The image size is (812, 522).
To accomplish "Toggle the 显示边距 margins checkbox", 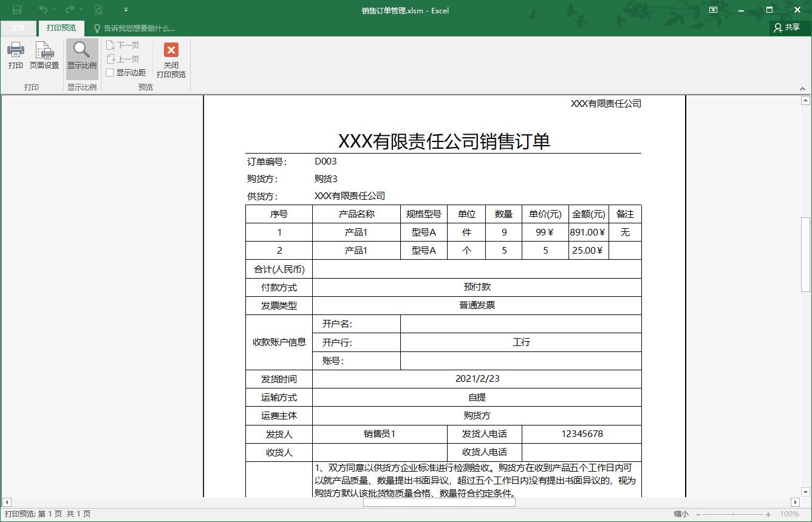I will point(111,72).
